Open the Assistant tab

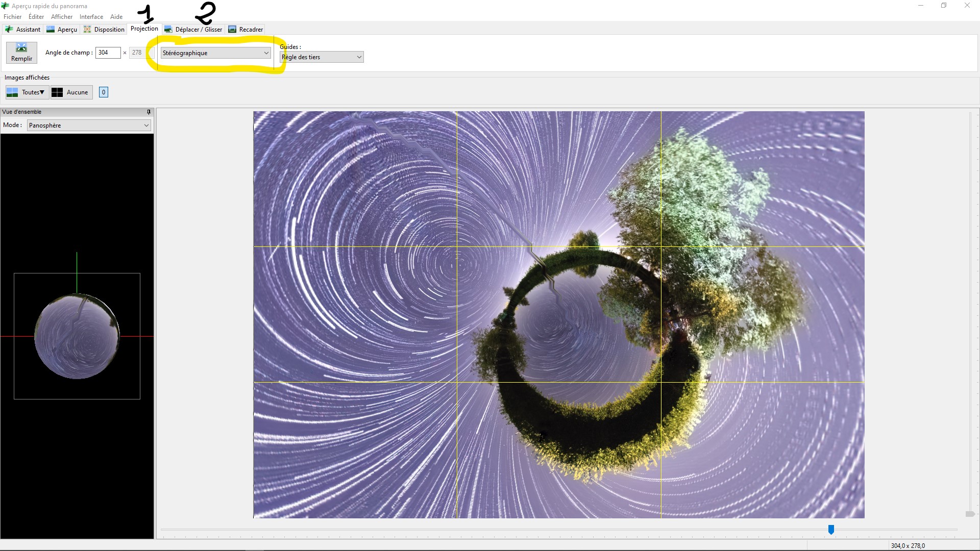(22, 30)
